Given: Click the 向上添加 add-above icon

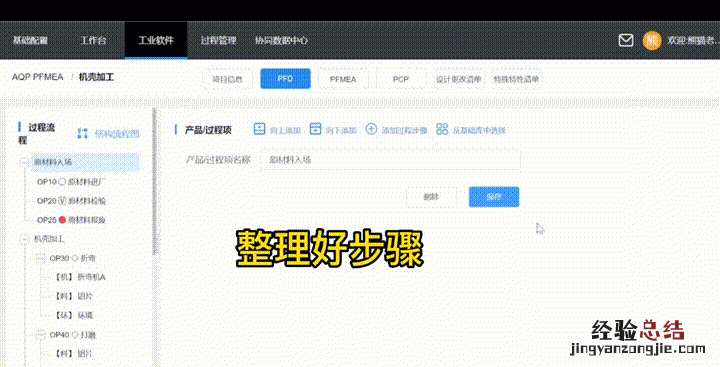Looking at the screenshot, I should point(259,129).
